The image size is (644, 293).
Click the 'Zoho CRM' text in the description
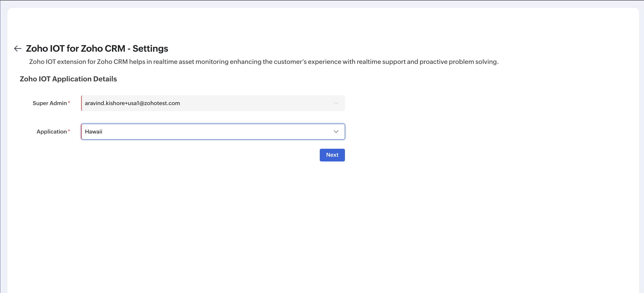112,62
